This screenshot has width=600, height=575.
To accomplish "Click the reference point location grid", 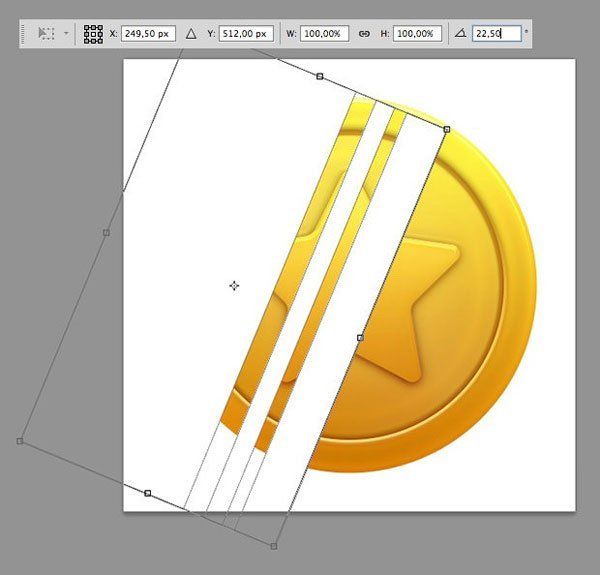I will 93,34.
